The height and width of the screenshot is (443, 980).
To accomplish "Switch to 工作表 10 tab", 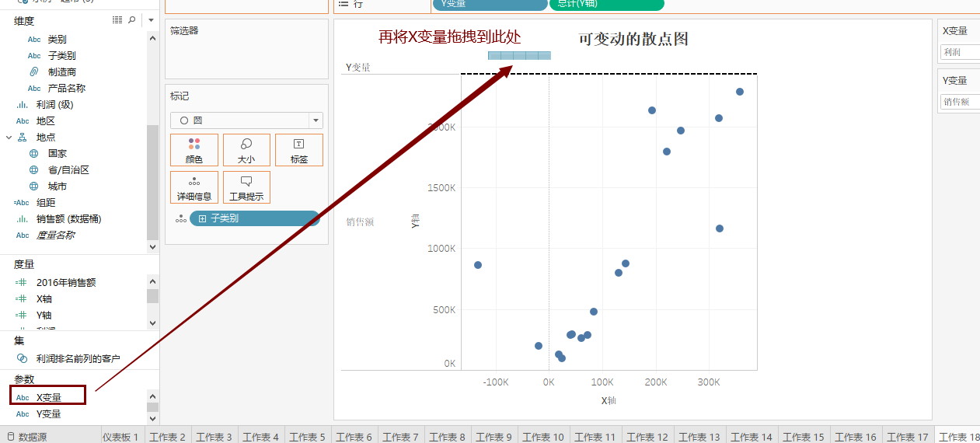I will point(543,437).
